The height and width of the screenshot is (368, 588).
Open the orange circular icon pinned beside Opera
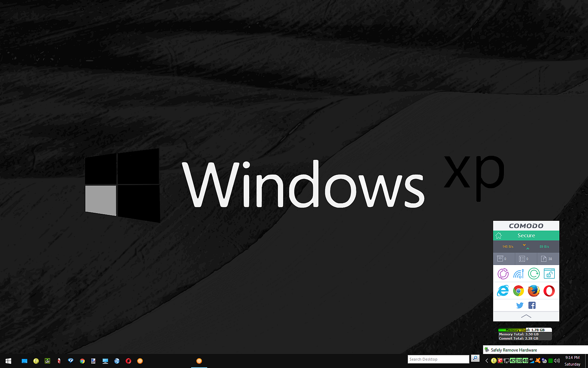point(140,361)
